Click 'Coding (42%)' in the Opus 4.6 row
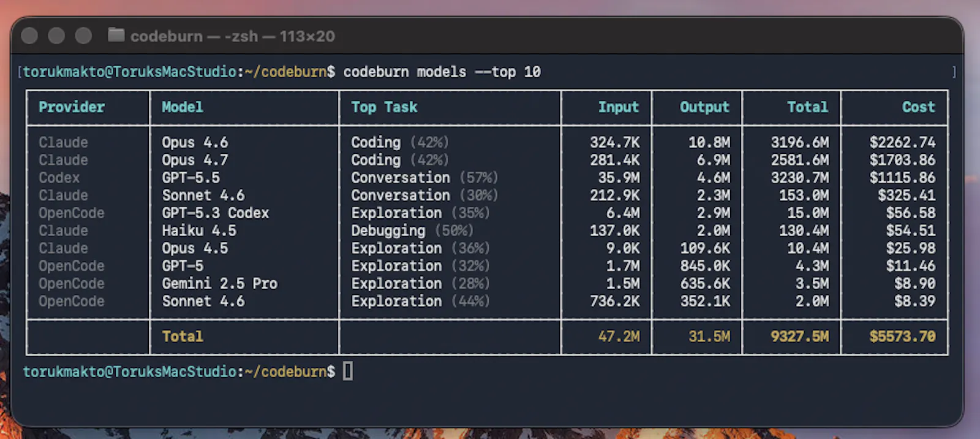This screenshot has width=980, height=439. pyautogui.click(x=400, y=142)
